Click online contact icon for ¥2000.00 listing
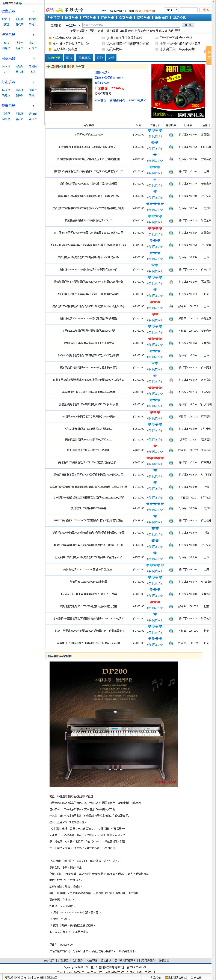 tap(171, 135)
